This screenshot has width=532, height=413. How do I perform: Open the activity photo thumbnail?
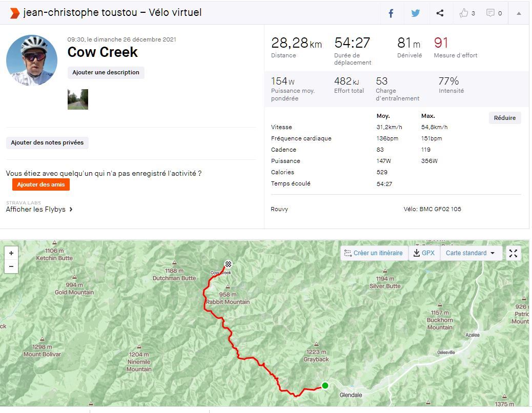(x=78, y=99)
